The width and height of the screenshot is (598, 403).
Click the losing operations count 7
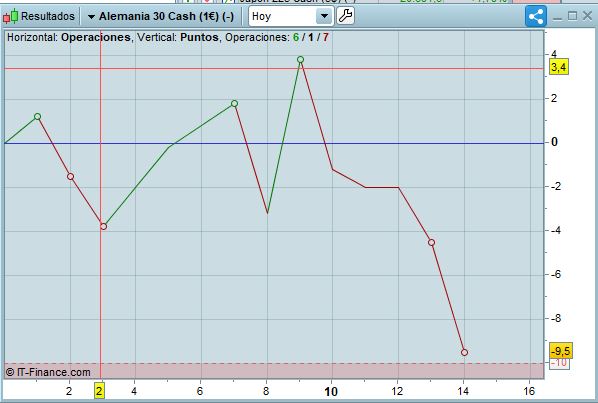[325, 37]
